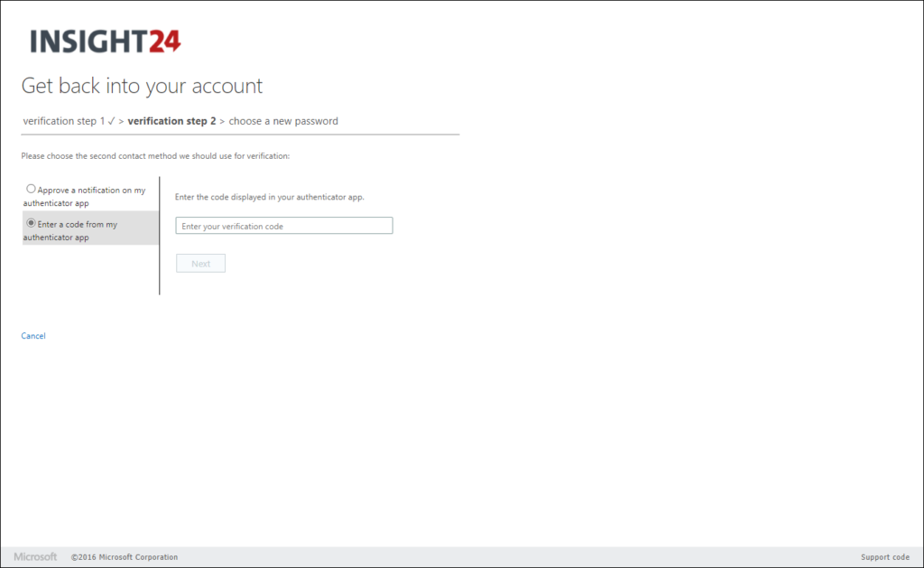
Task: Click the ©2016 Microsoft Corporation footer text
Action: pos(125,557)
